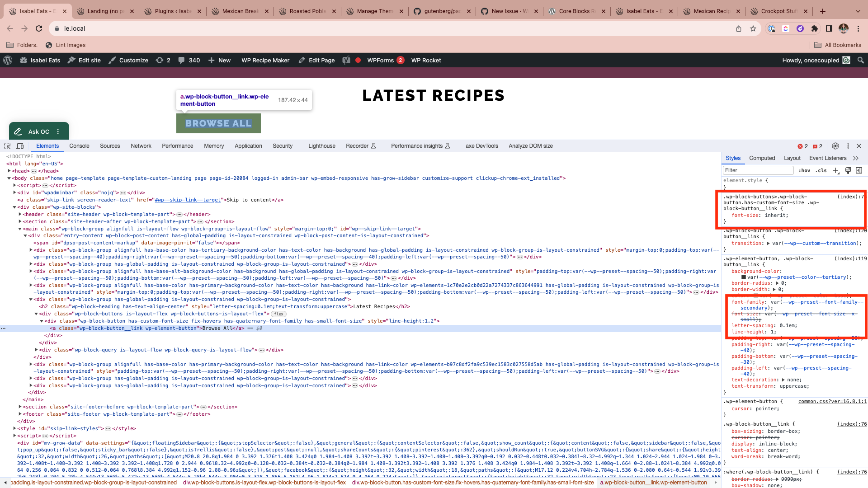Switch to the Computed styles tab
The height and width of the screenshot is (488, 868).
(762, 158)
